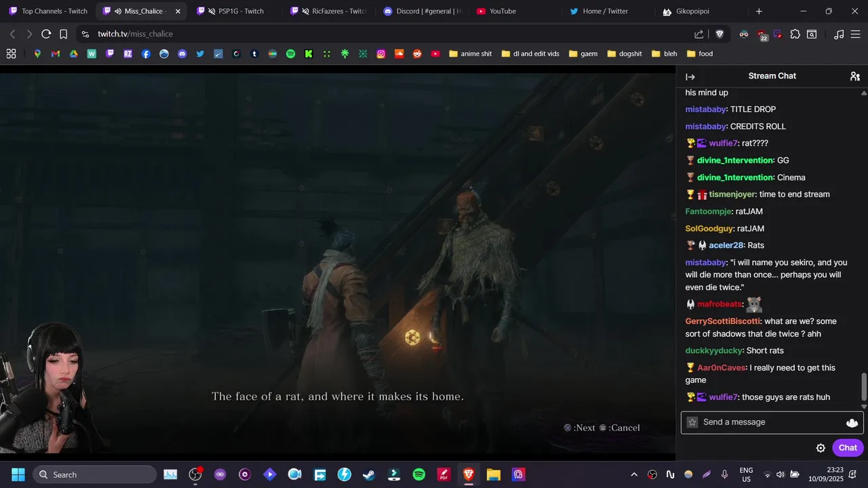The height and width of the screenshot is (488, 868).
Task: Open the Discord bookmark icon
Action: tap(182, 54)
